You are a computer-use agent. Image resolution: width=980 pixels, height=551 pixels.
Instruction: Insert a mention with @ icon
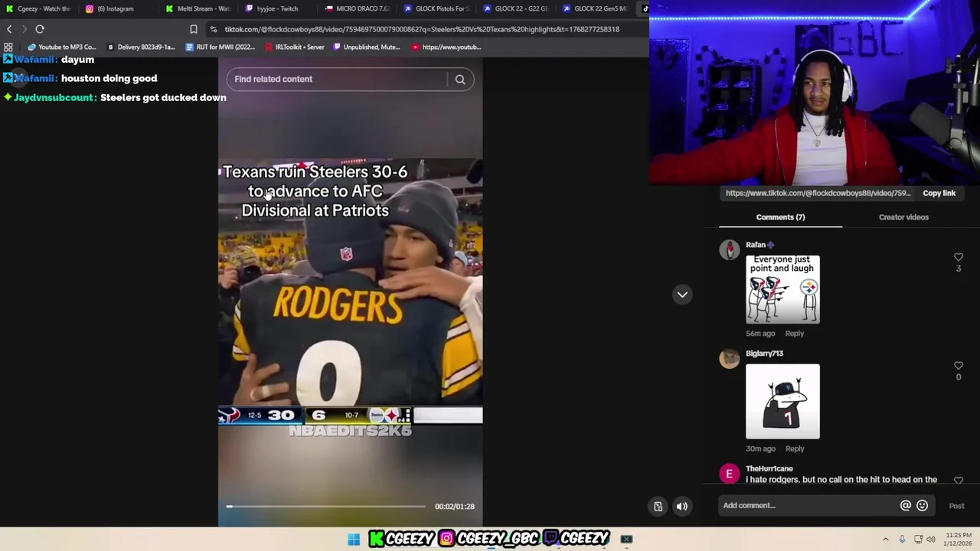pyautogui.click(x=906, y=505)
